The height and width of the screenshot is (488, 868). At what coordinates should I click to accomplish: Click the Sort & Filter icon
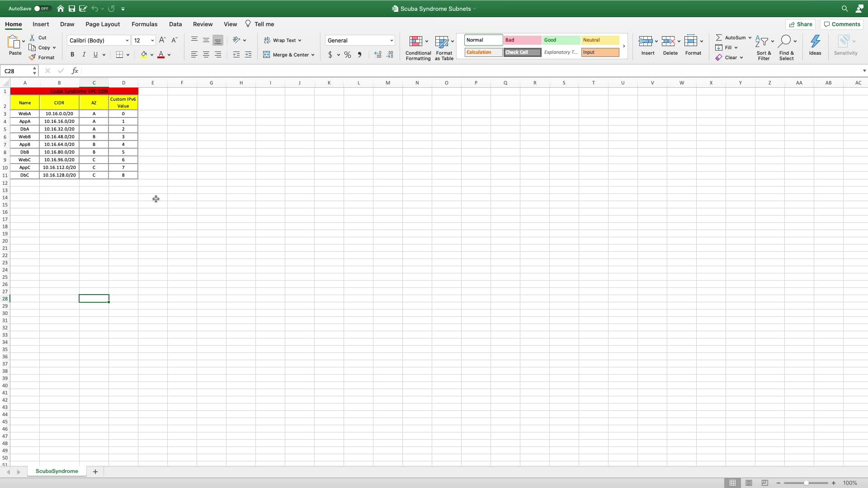[762, 42]
